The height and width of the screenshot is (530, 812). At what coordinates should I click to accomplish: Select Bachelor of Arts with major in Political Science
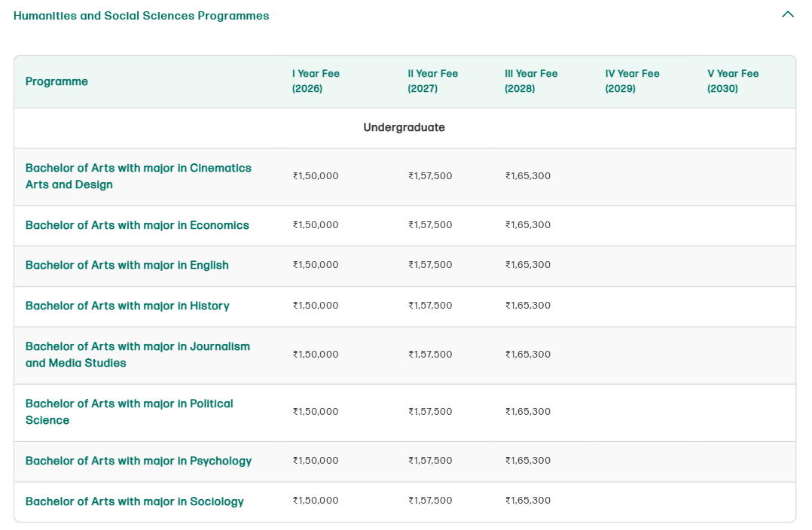(129, 412)
